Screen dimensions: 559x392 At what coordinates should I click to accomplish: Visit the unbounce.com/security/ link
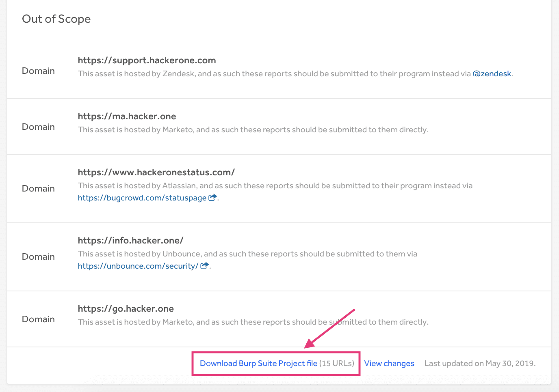click(138, 266)
